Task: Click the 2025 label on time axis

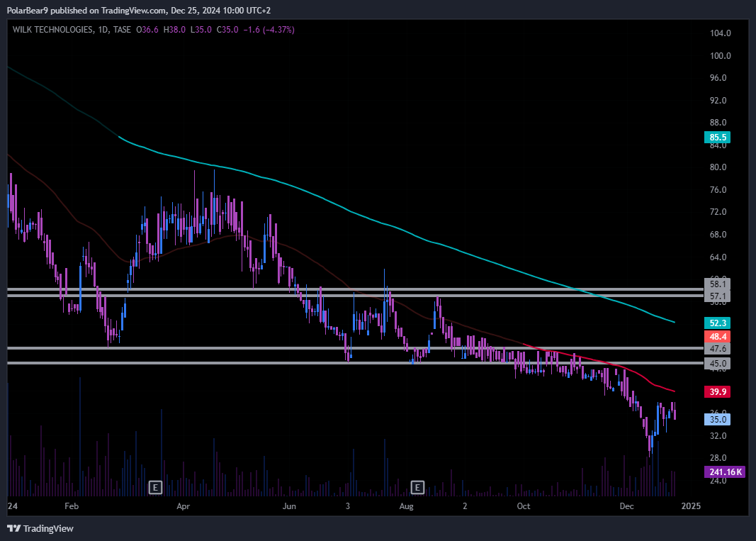Action: [691, 506]
